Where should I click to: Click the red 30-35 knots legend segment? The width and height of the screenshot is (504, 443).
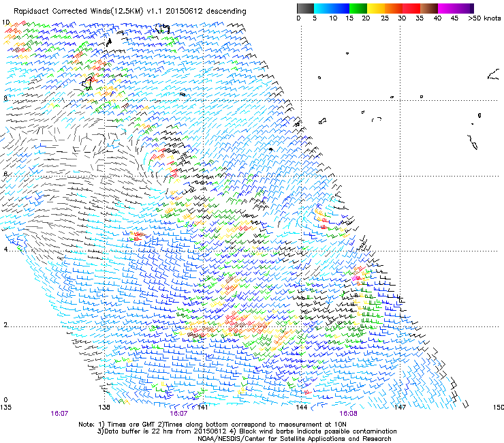pos(411,8)
